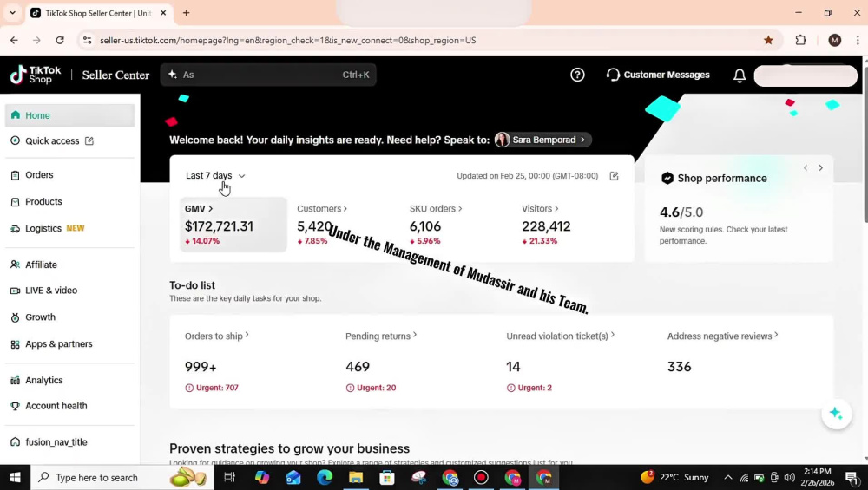Open the 22°C Sunny weather widget
The width and height of the screenshot is (868, 490).
click(674, 477)
